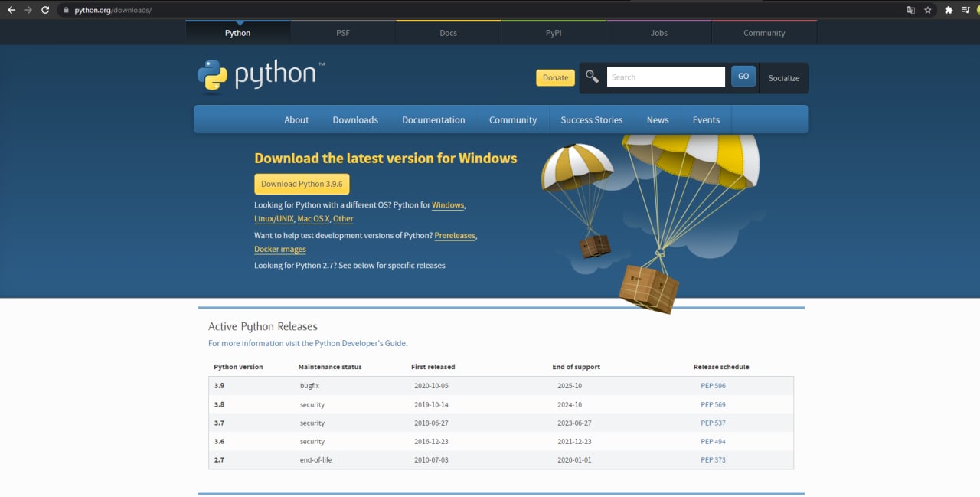
Task: Select the Docs top tab
Action: (x=448, y=33)
